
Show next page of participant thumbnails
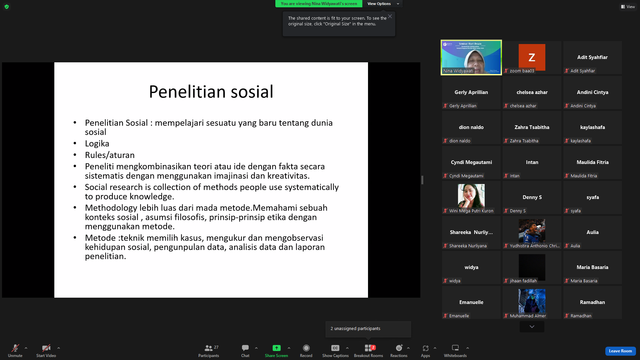pos(532,327)
